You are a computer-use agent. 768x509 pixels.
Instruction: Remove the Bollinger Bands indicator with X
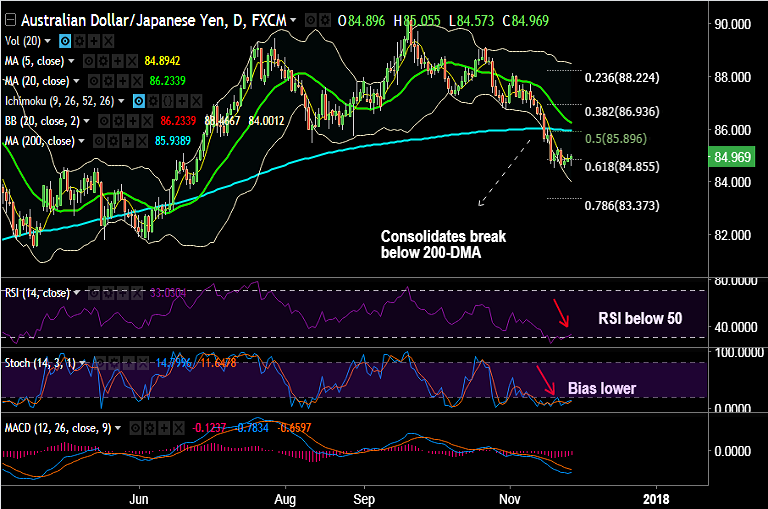pyautogui.click(x=146, y=121)
